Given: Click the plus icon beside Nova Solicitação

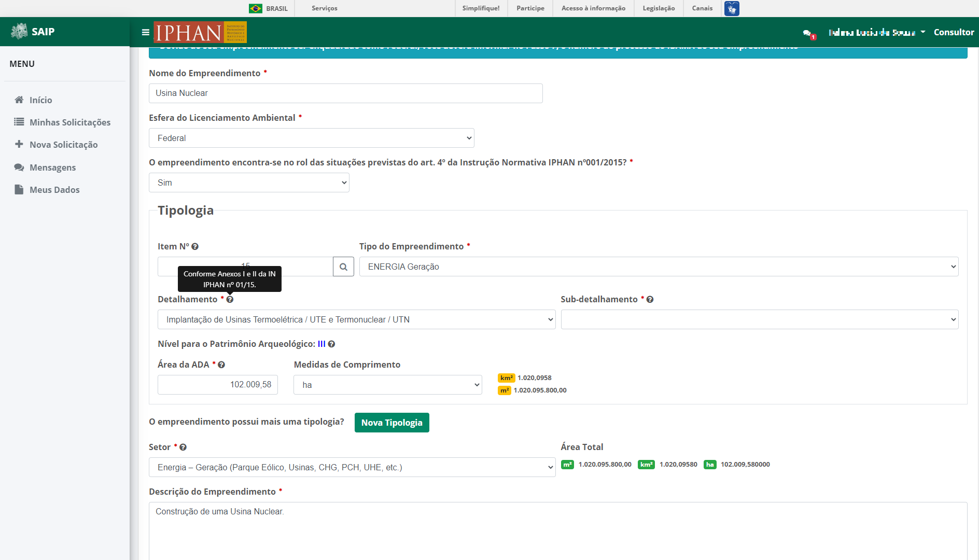Looking at the screenshot, I should click(19, 144).
